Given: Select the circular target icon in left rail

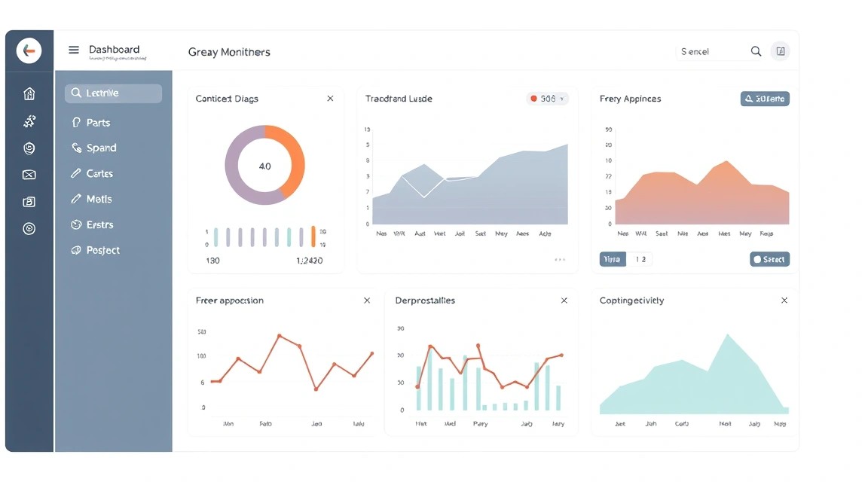Looking at the screenshot, I should click(x=29, y=228).
